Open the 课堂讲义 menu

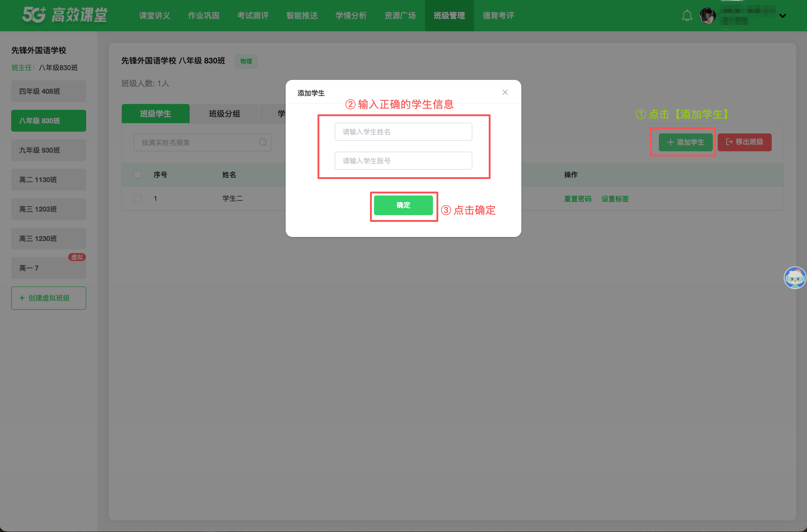pos(154,16)
